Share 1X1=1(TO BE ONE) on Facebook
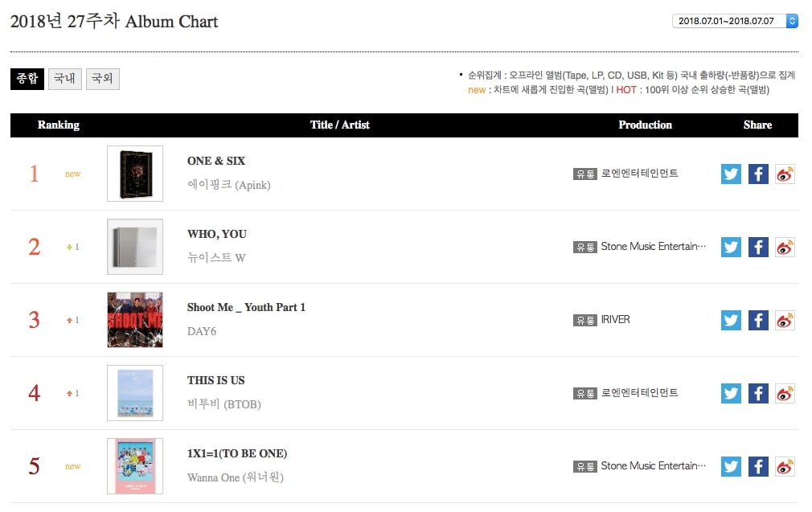This screenshot has height=512, width=812. pyautogui.click(x=758, y=466)
